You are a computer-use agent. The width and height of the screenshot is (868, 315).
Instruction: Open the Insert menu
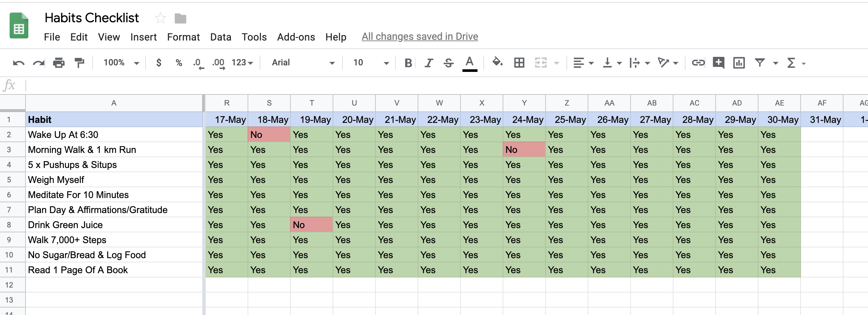(144, 37)
